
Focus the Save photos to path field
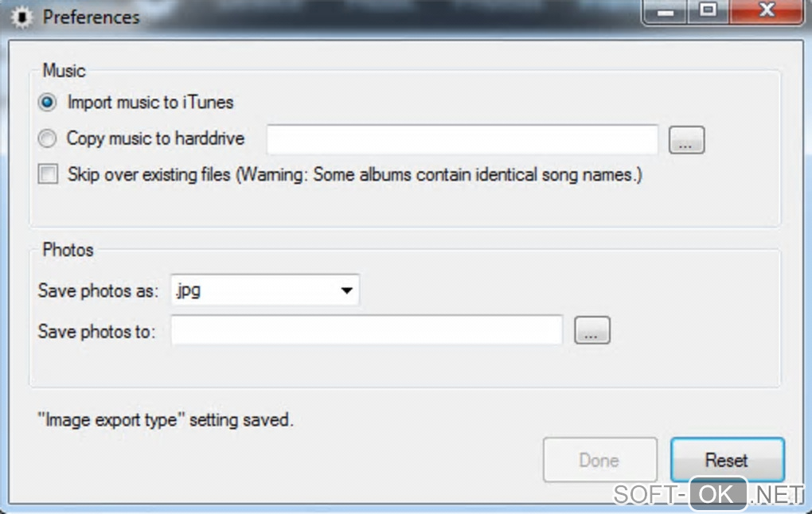[367, 329]
